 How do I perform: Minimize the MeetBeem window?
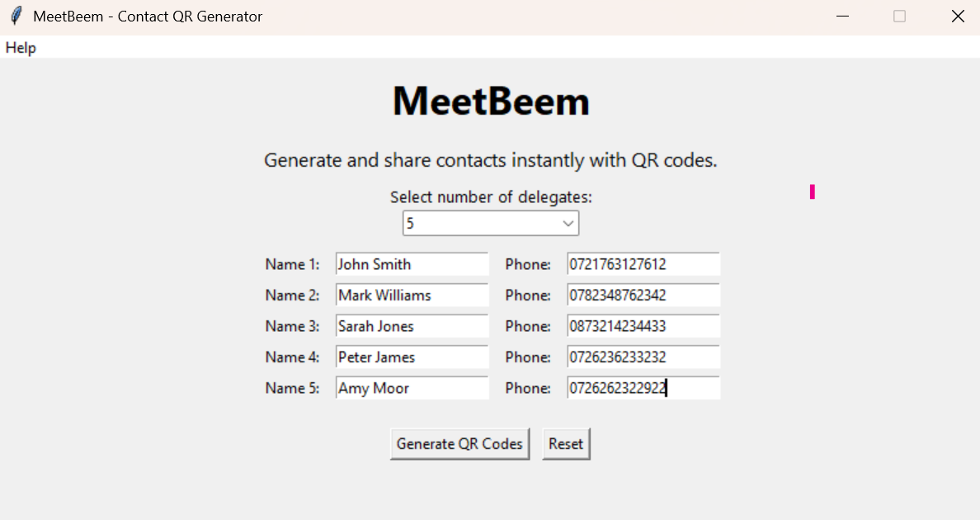(x=842, y=17)
